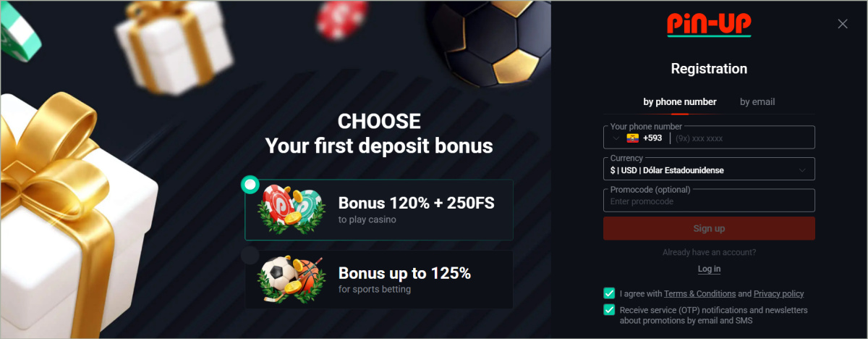Expand the Currency dropdown
Viewport: 868px width, 339px height.
(x=802, y=170)
